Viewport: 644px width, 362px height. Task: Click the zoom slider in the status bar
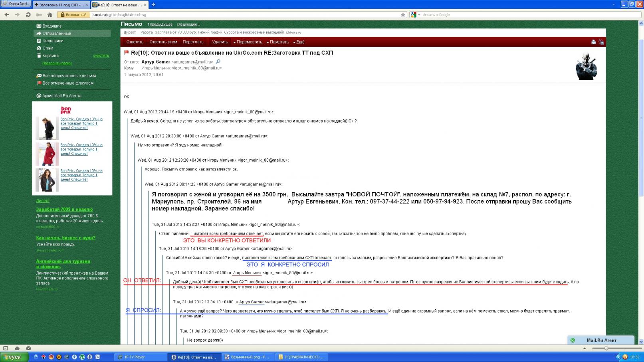(x=606, y=348)
